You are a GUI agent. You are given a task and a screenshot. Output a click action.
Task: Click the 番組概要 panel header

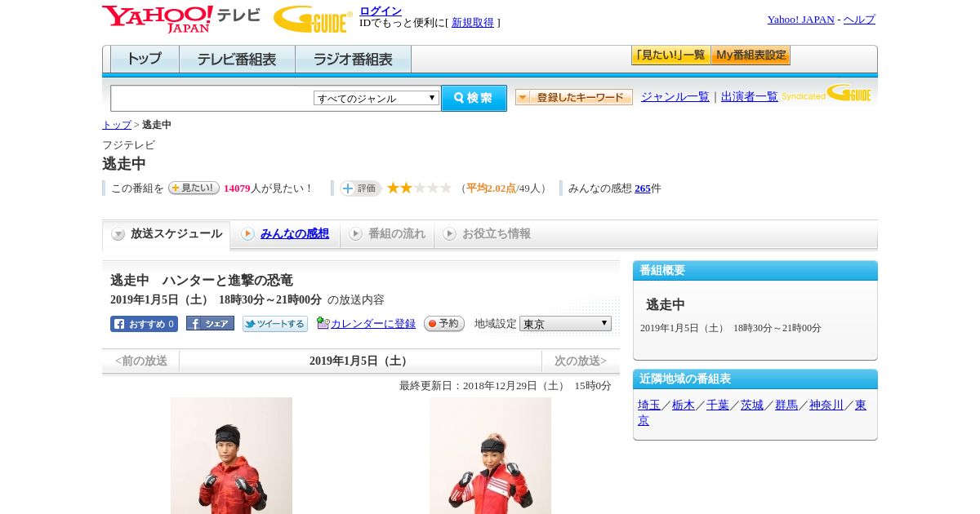click(755, 271)
